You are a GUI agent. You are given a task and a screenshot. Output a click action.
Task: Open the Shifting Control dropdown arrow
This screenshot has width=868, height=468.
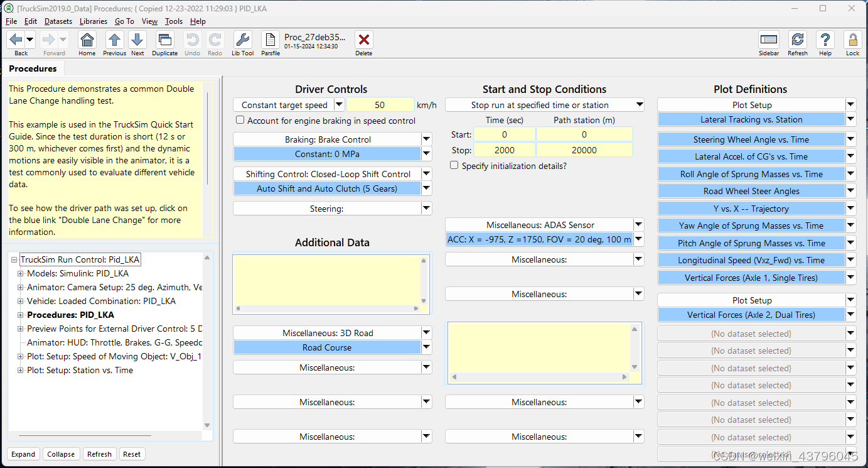(427, 174)
